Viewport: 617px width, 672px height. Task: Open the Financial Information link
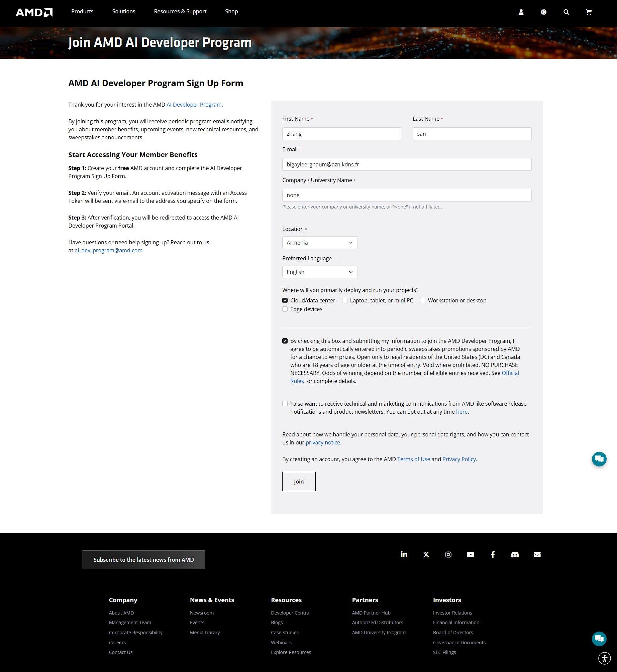point(456,623)
